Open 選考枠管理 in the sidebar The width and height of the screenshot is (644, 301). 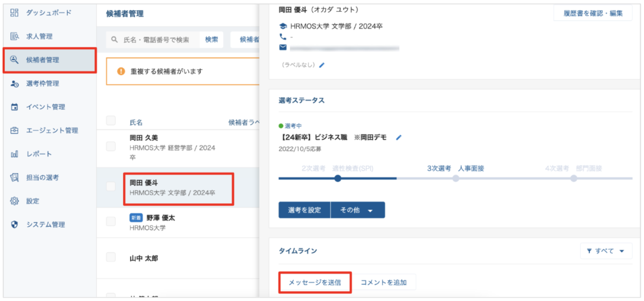(x=42, y=84)
